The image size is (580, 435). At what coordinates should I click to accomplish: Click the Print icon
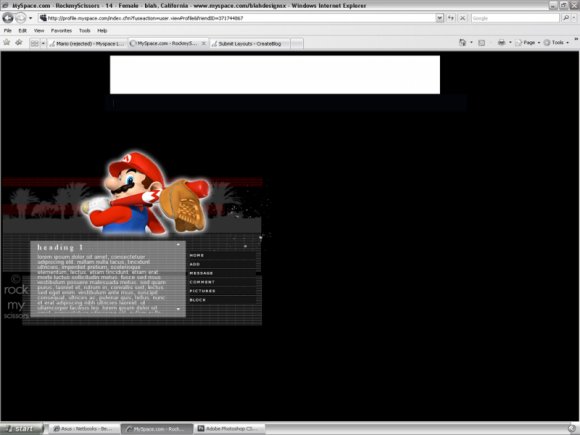coord(502,43)
